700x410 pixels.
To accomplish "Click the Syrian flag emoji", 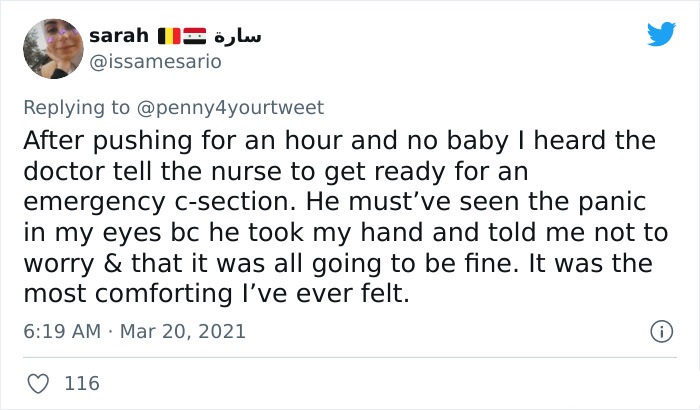I will coord(195,36).
